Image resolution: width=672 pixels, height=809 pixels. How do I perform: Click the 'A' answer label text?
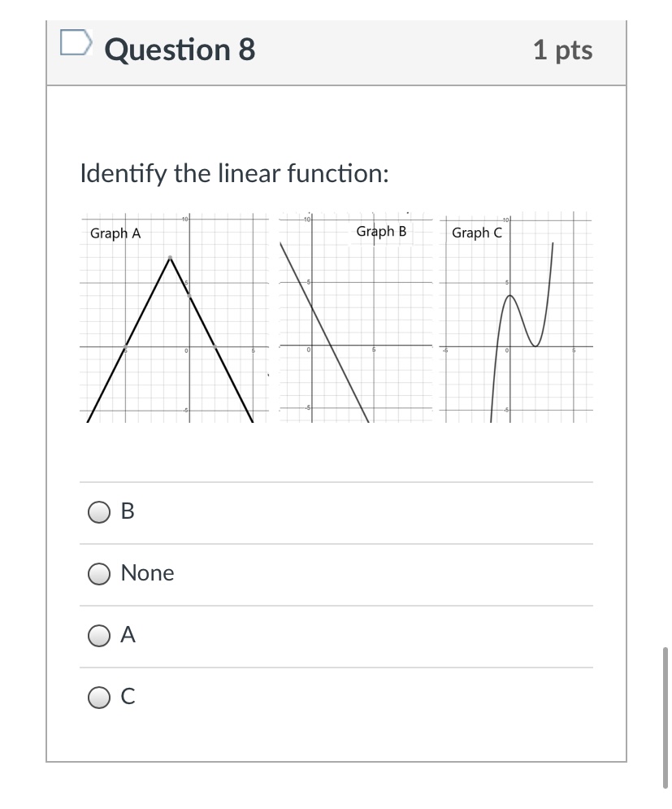tap(128, 635)
